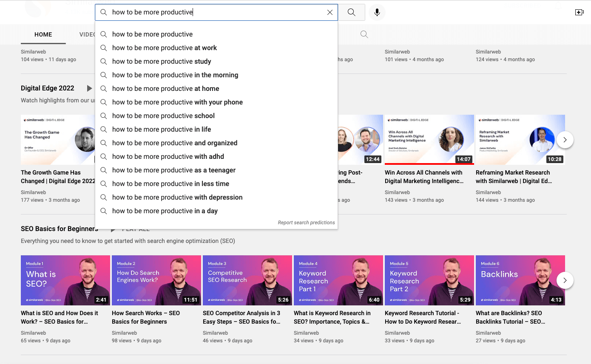Click the create video camera icon

579,12
